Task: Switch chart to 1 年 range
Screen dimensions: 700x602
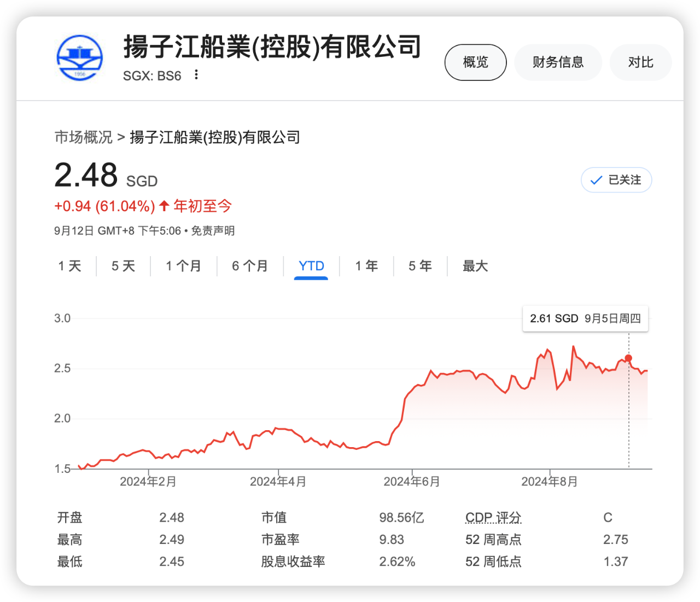Action: 366,267
